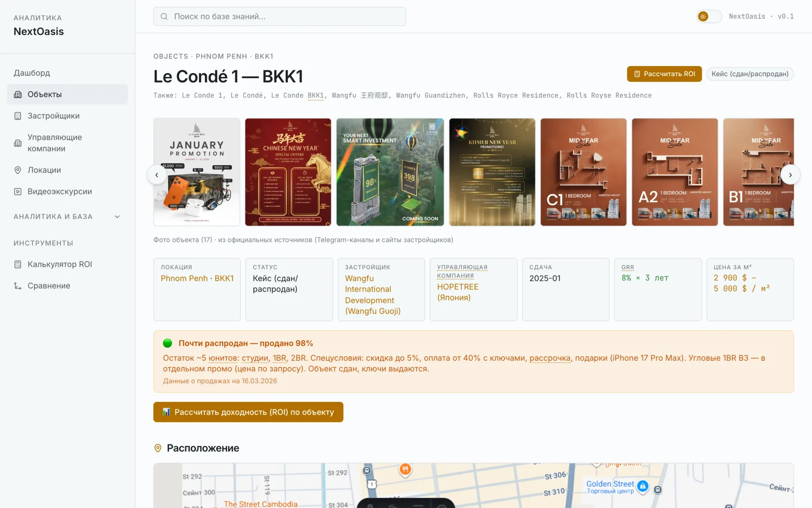Click the Рассчитать ROI button in header
This screenshot has height=508, width=812.
pyautogui.click(x=664, y=74)
